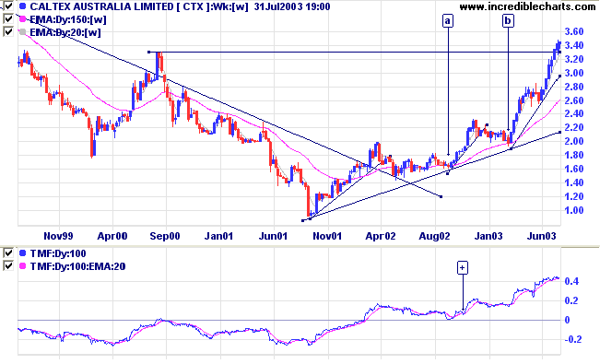Click the 0 zero-line TMF axis label
This screenshot has height=364, width=600.
click(568, 320)
